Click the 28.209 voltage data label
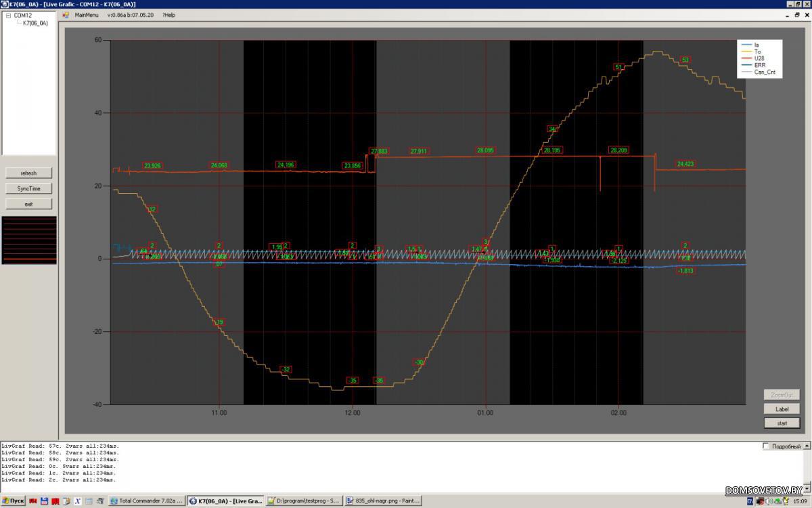This screenshot has width=812, height=508. pyautogui.click(x=618, y=150)
